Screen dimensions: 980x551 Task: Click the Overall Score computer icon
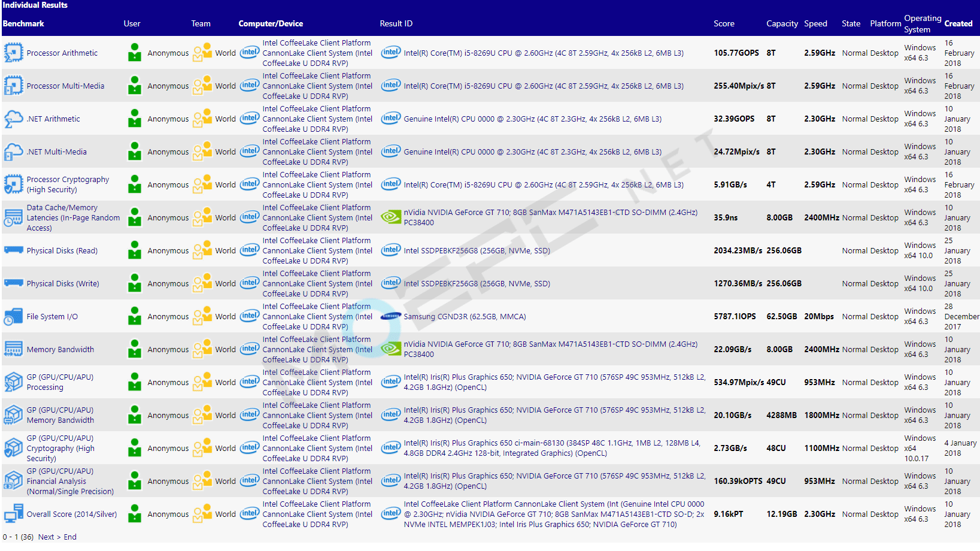coord(13,514)
